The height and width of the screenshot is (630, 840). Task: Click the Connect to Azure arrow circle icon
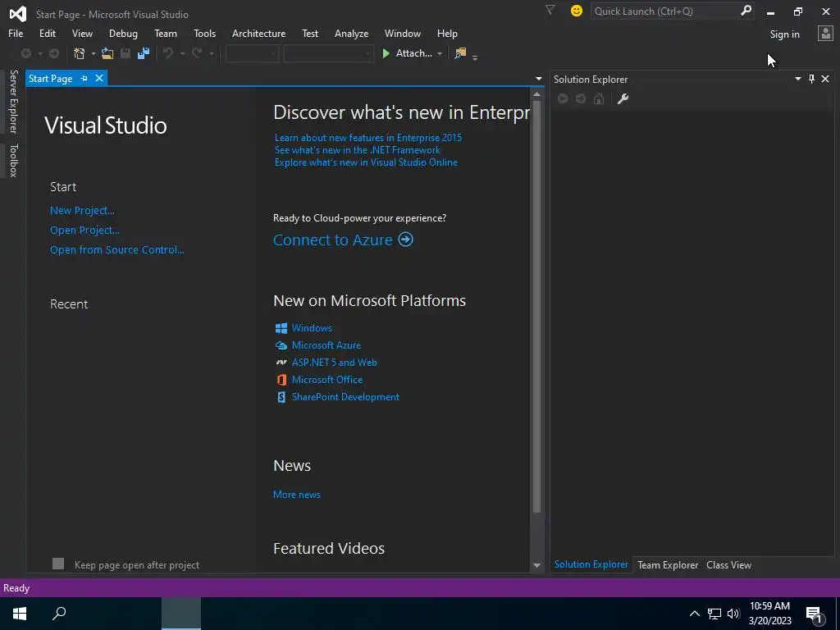(405, 240)
